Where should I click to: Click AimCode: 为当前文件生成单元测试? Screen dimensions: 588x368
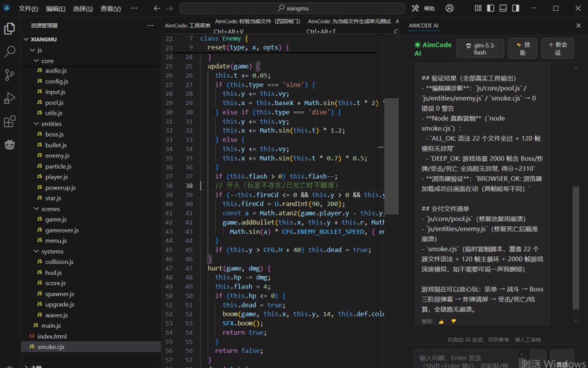point(349,22)
